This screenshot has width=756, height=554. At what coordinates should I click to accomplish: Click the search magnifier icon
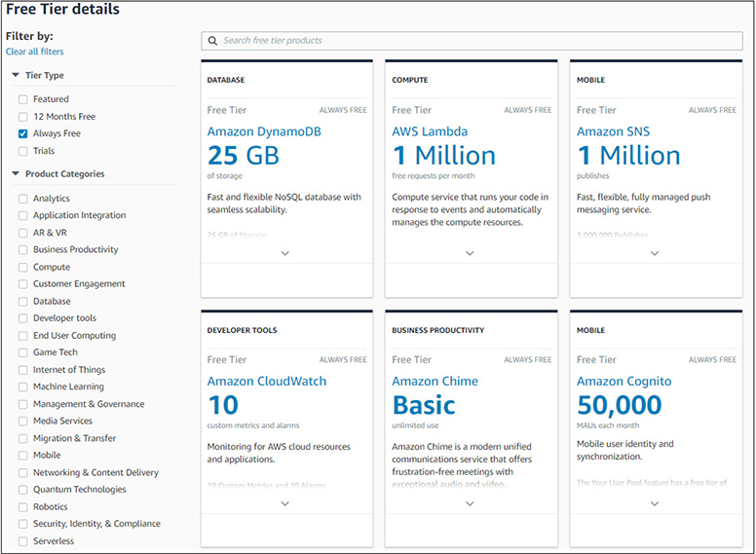coord(212,41)
